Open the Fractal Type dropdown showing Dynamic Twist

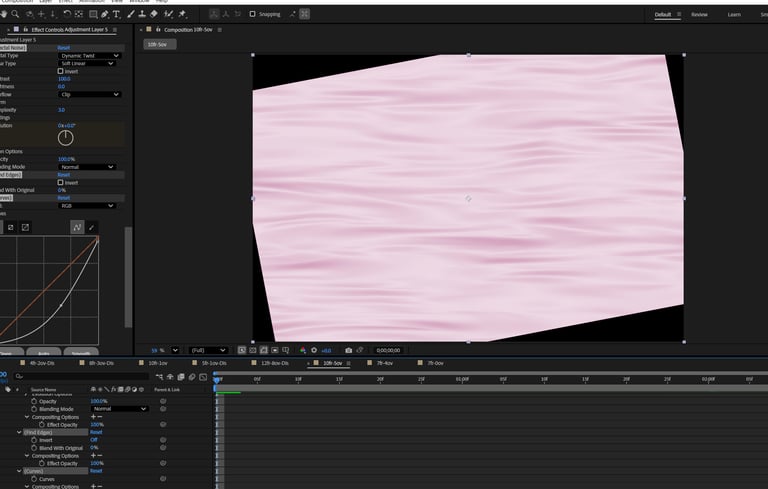tap(89, 56)
